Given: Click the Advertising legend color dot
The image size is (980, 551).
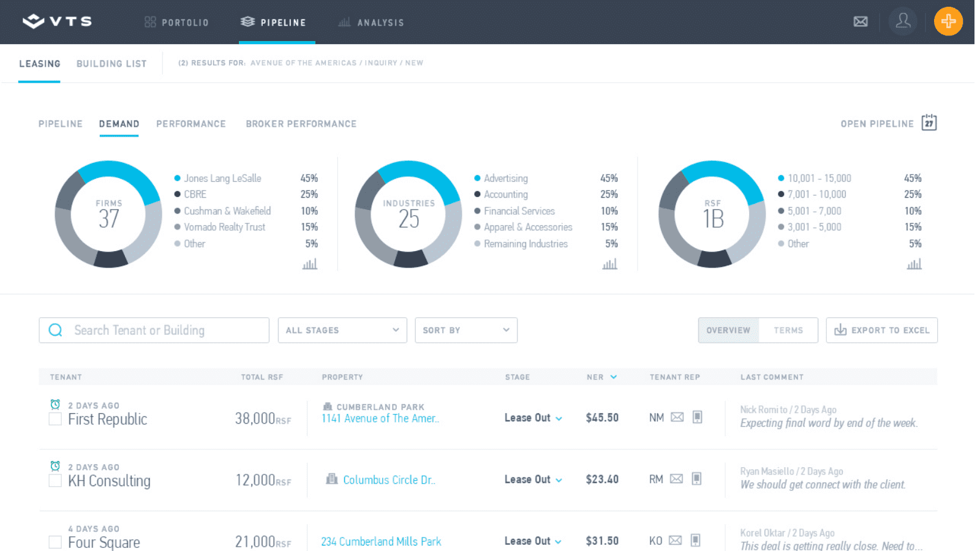Looking at the screenshot, I should point(477,178).
